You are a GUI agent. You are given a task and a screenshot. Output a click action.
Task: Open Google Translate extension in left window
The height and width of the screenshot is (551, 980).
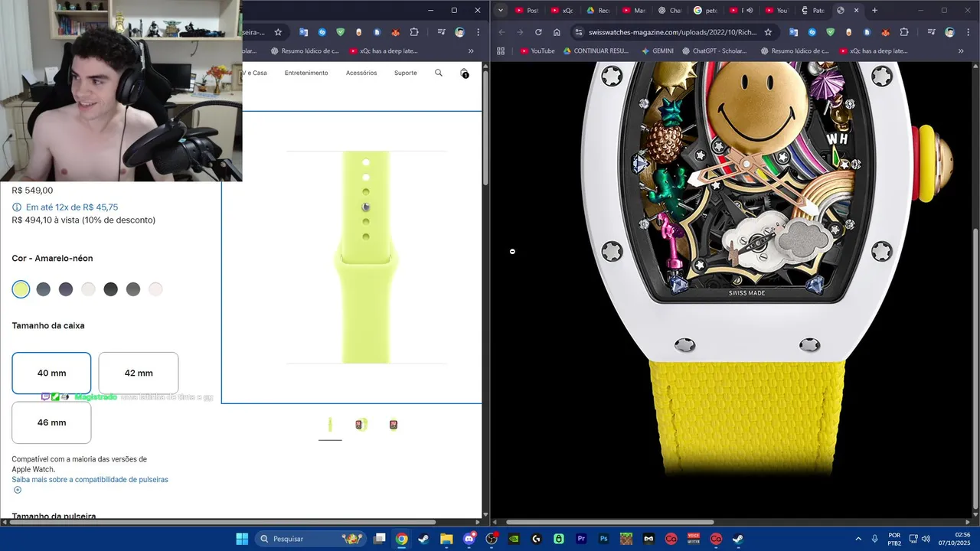(x=304, y=32)
